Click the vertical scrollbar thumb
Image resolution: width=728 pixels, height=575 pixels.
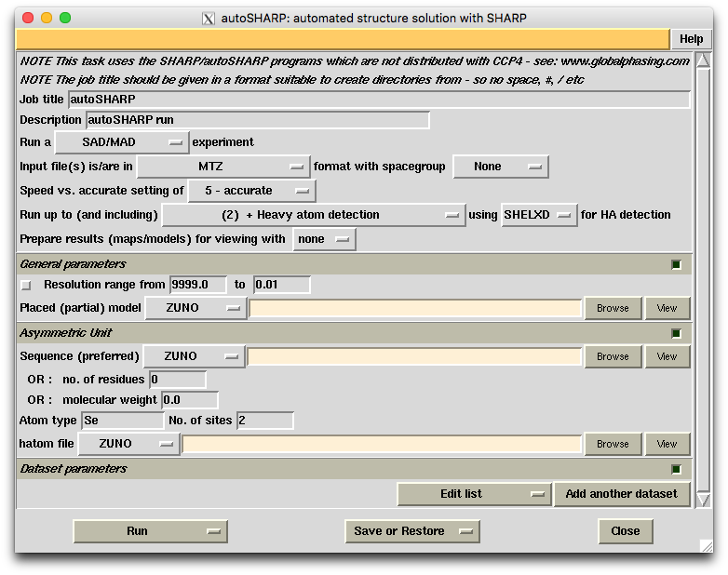point(703,280)
